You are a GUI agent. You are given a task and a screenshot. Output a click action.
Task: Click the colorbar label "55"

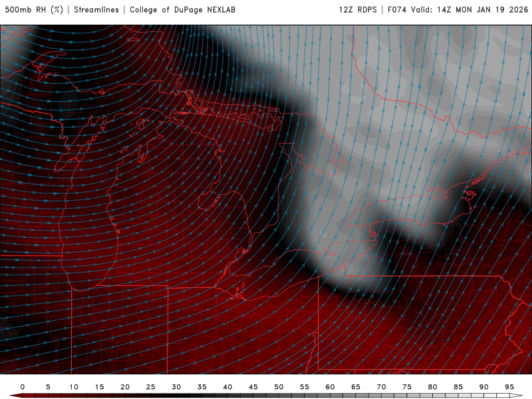click(305, 387)
